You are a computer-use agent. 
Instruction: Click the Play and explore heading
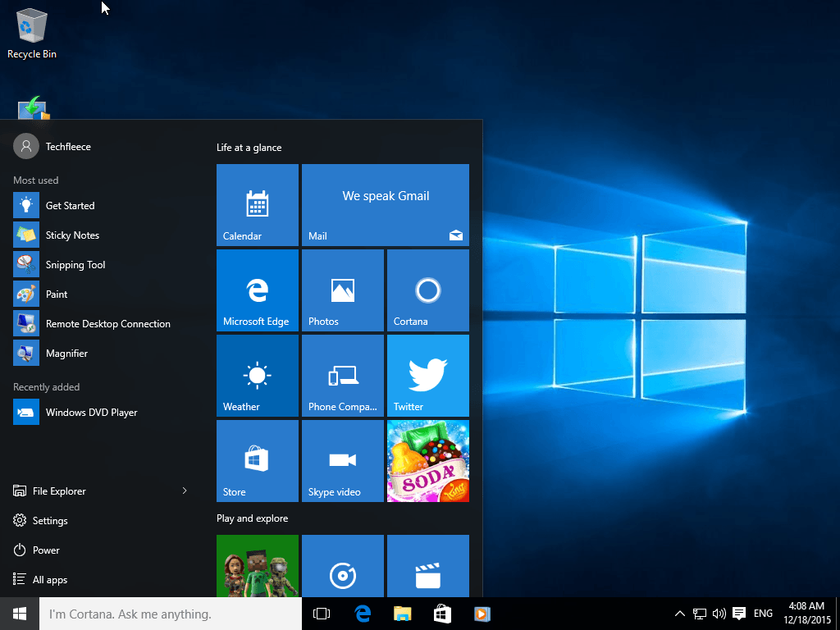[x=253, y=518]
